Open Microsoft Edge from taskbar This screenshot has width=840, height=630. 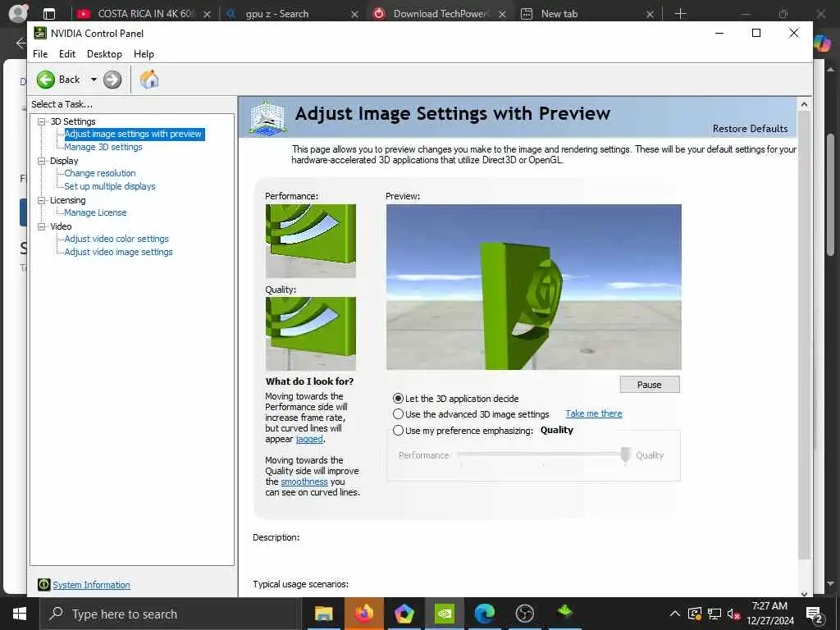coord(484,614)
